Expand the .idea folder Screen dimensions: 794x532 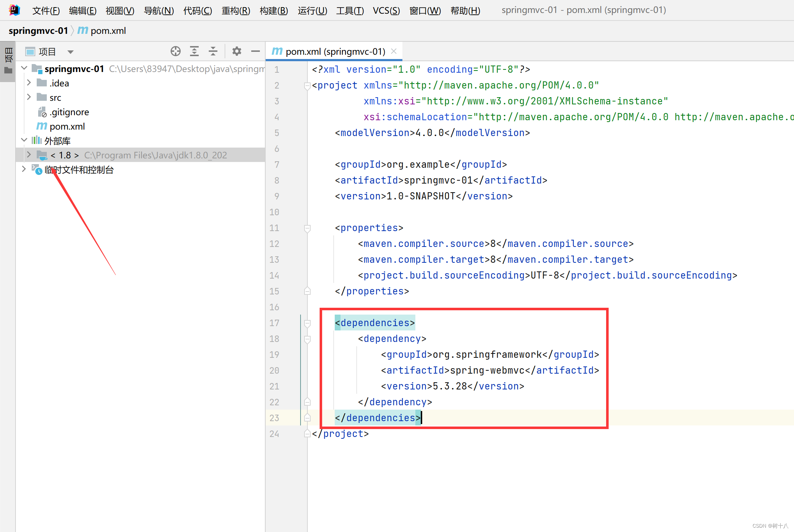(x=29, y=83)
